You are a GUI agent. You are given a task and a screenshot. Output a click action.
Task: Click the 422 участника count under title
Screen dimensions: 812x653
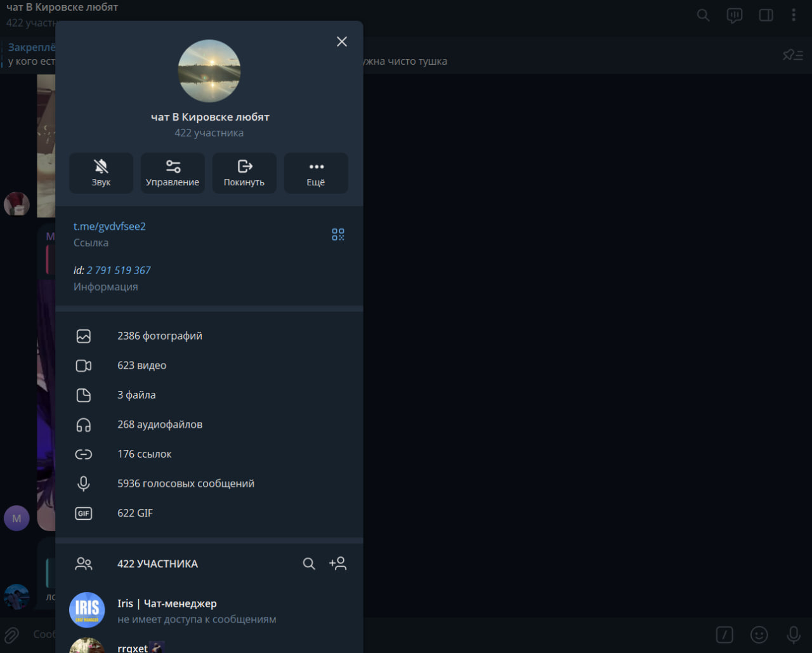pyautogui.click(x=209, y=133)
